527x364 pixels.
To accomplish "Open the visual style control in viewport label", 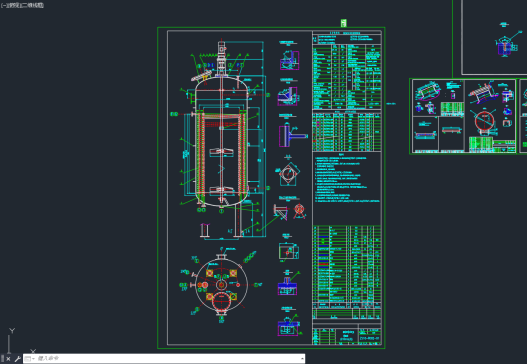I will click(x=33, y=5).
